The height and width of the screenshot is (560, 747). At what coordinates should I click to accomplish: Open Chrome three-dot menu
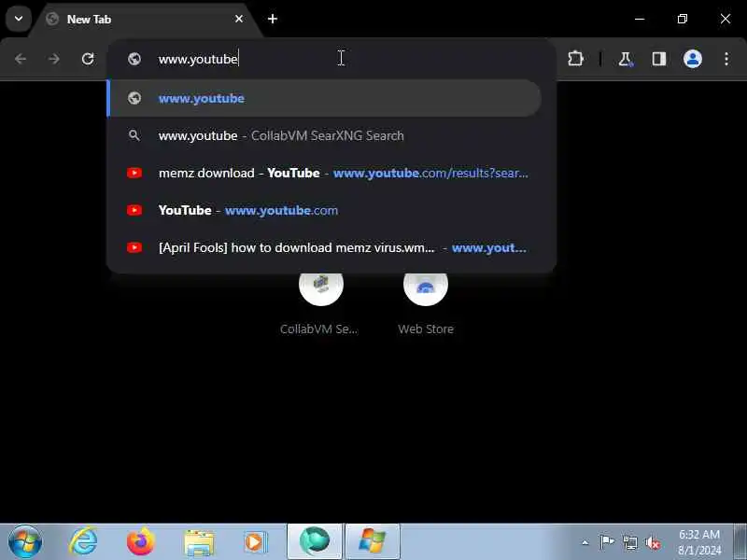(726, 59)
